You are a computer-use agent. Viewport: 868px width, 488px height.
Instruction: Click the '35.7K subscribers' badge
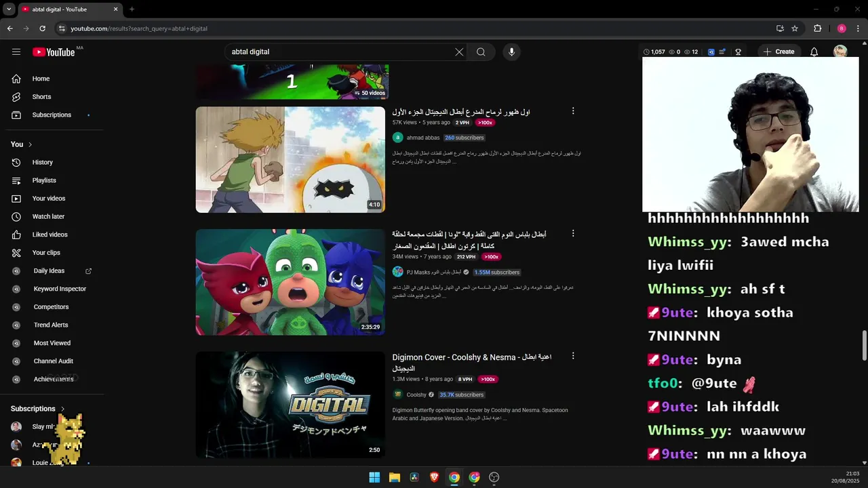click(462, 394)
